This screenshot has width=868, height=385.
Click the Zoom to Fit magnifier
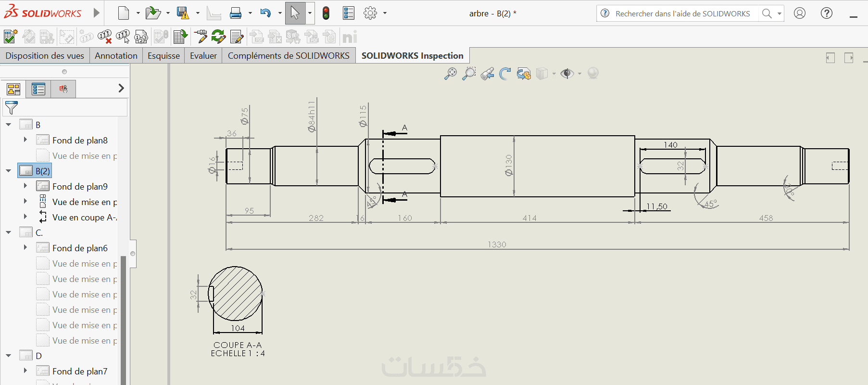451,74
